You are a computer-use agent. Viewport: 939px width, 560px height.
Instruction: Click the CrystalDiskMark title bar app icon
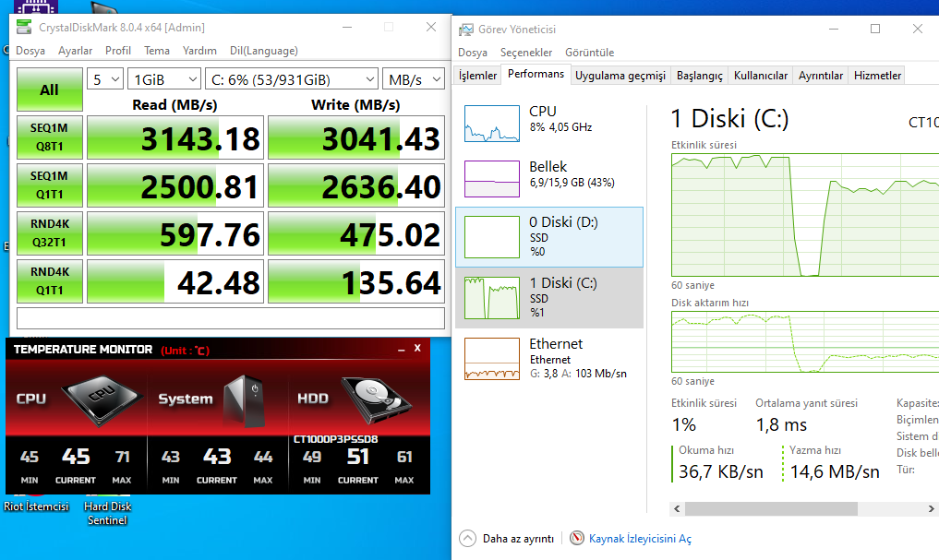[24, 27]
